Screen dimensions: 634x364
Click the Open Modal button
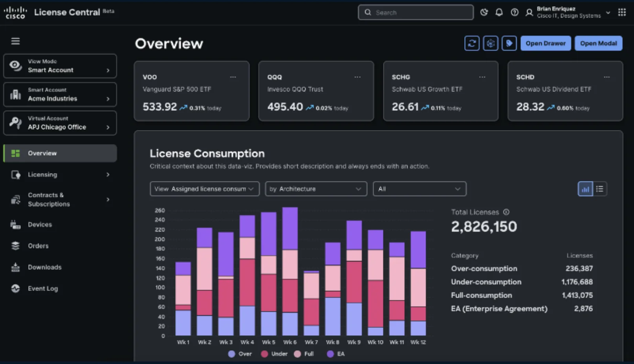click(x=599, y=43)
